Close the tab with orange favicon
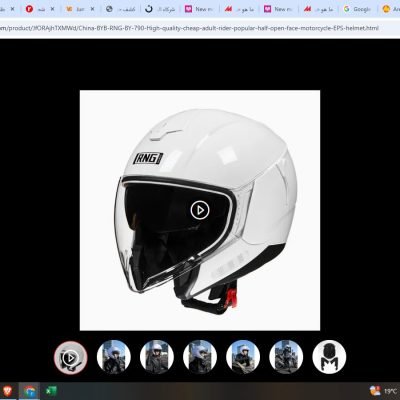 92,9
